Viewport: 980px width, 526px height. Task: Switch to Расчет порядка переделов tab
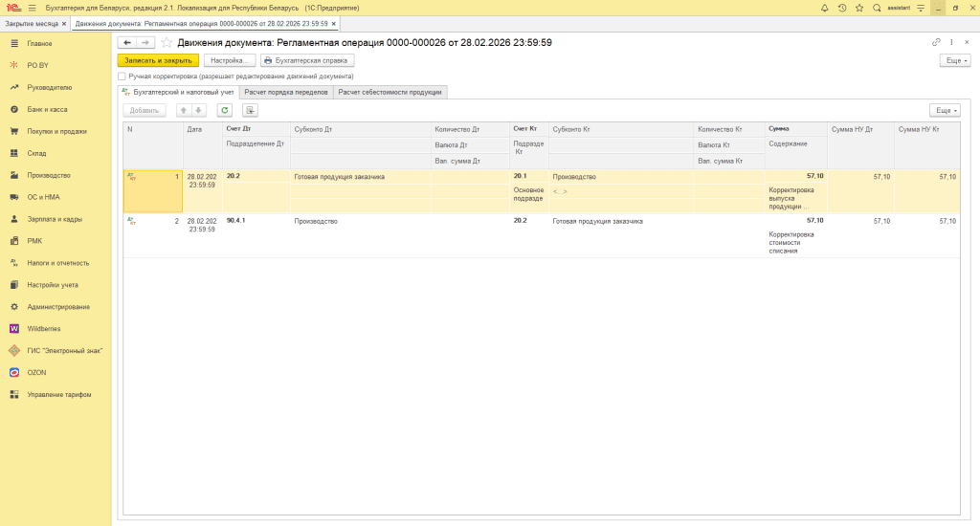click(286, 92)
